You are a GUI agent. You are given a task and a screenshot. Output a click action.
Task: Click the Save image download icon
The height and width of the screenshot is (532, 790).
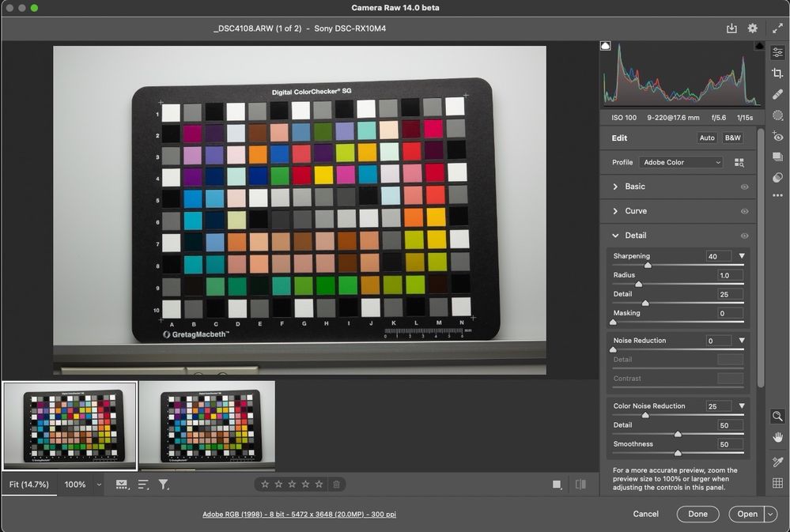coord(731,28)
